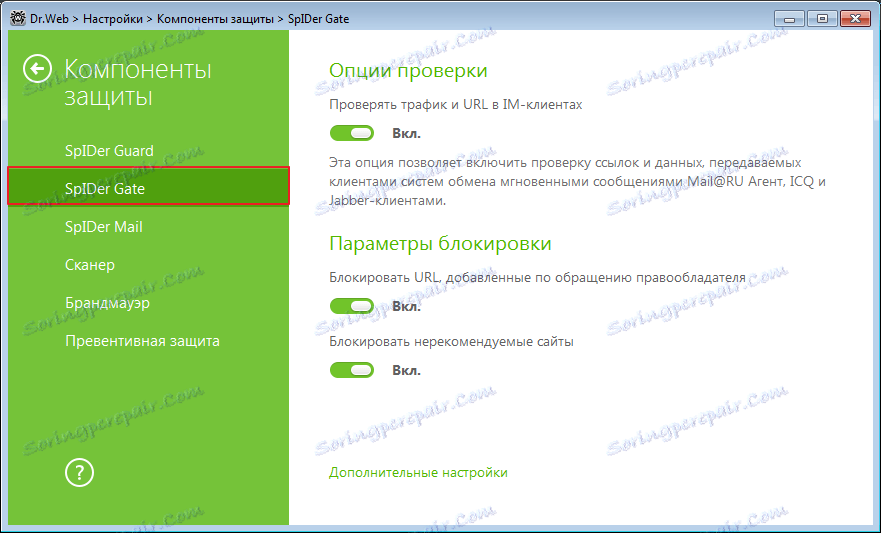The width and height of the screenshot is (881, 533).
Task: Toggle IM-client traffic and URL checking
Action: [352, 133]
